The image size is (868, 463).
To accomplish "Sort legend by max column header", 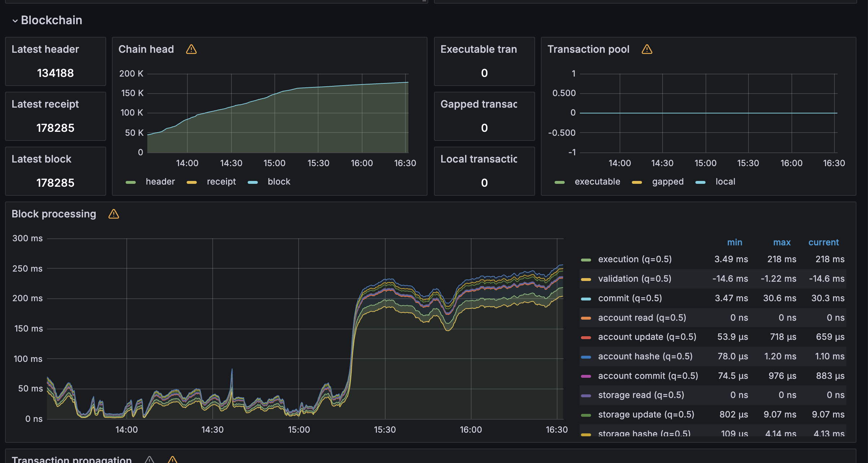I will (x=782, y=242).
